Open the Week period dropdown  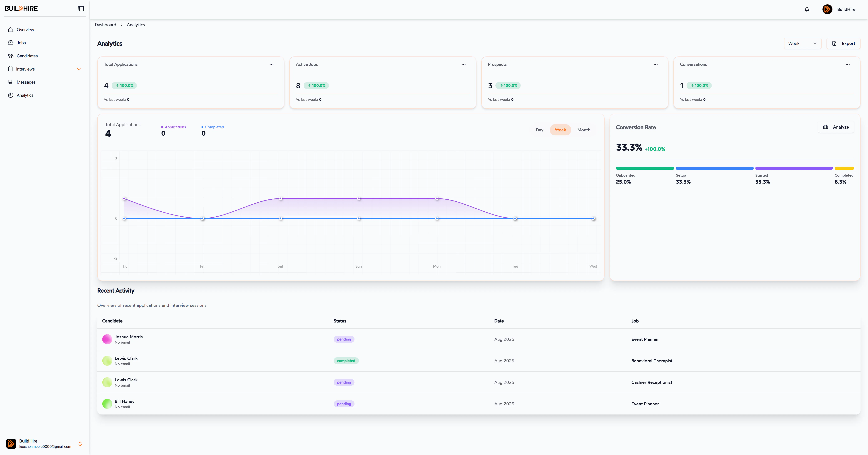coord(803,44)
